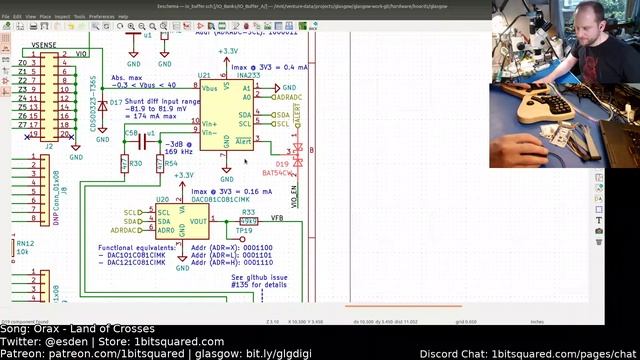Click the Zoom to Selection icon
Screen dimensions: 640x360
(x=164, y=26)
